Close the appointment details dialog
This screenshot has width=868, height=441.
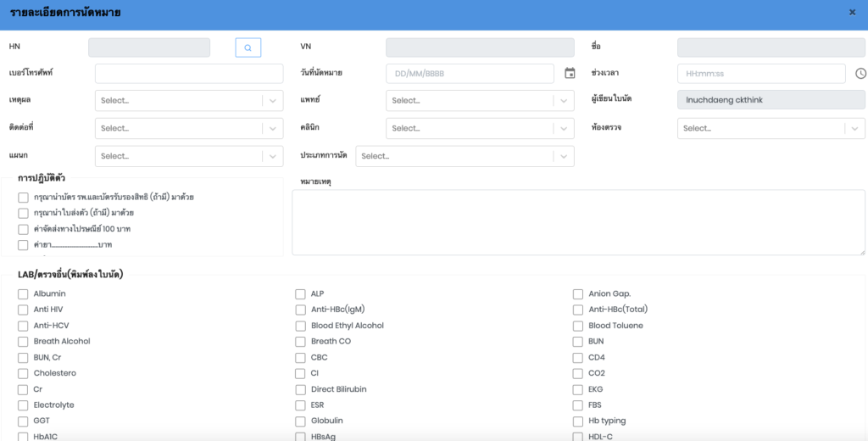tap(852, 13)
